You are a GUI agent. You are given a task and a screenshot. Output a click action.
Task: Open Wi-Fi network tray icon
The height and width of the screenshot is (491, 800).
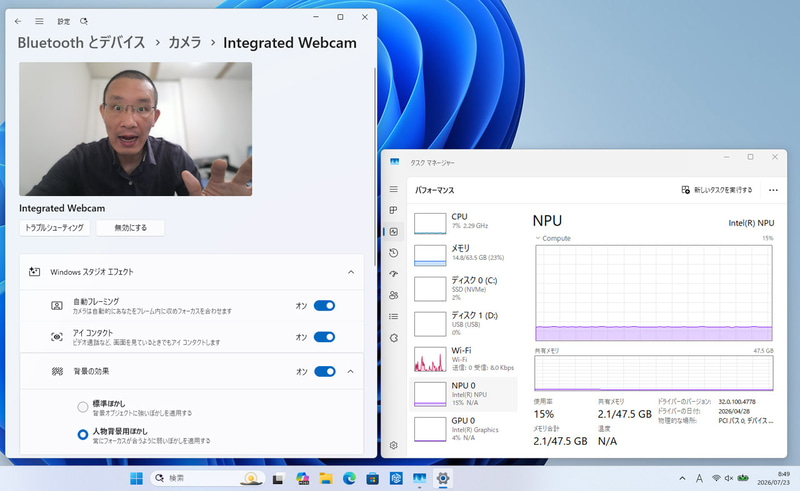tap(716, 478)
